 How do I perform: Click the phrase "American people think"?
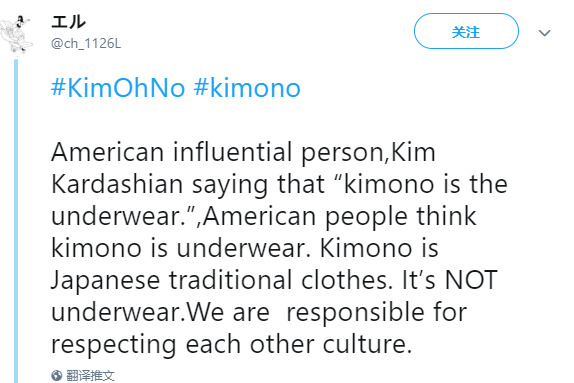pyautogui.click(x=339, y=217)
